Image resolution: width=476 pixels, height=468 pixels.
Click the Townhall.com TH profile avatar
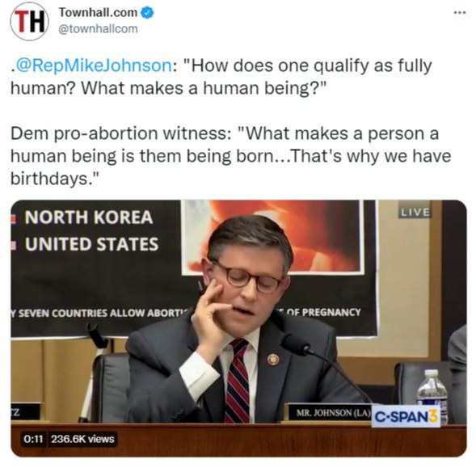pos(29,22)
